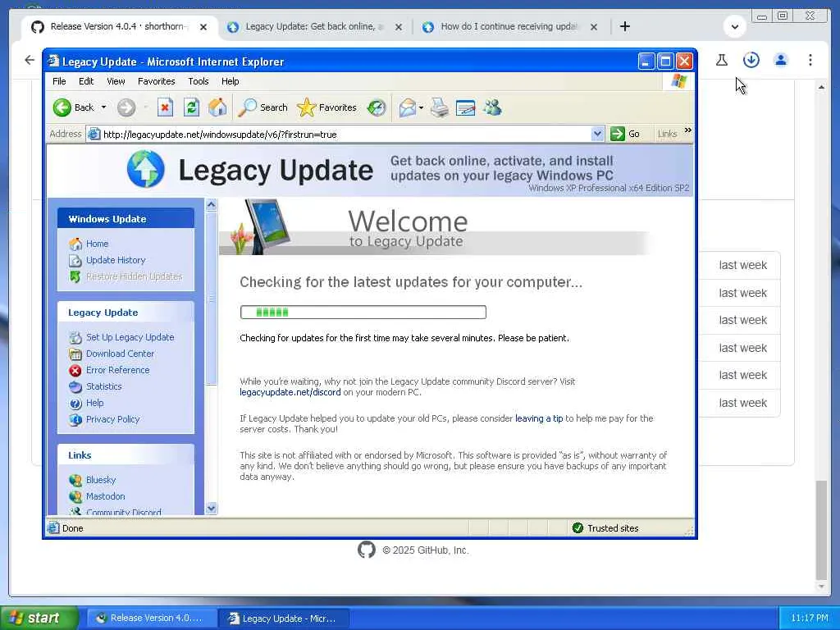
Task: Click sidebar scrollbar down arrow
Action: click(x=212, y=509)
